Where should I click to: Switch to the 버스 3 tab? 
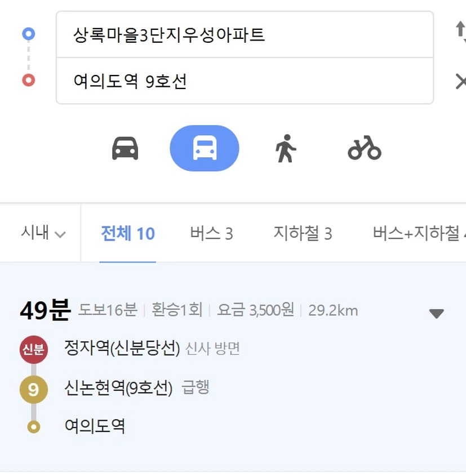point(212,233)
